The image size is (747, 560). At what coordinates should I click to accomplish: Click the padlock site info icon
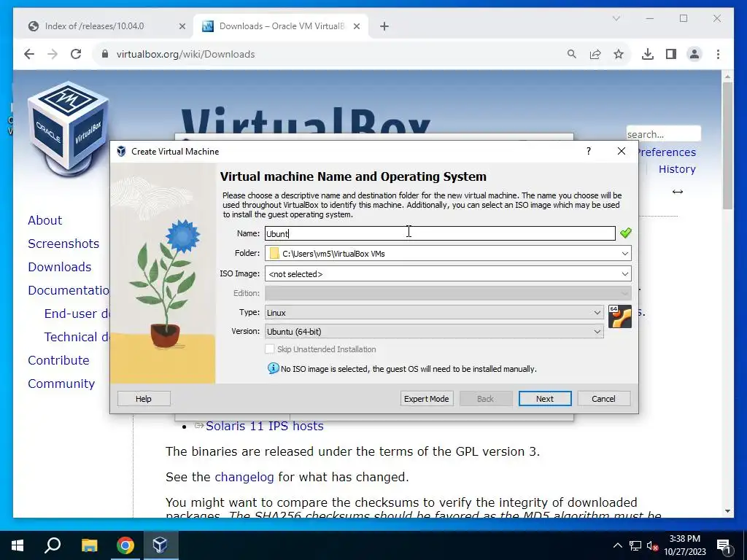click(x=105, y=54)
